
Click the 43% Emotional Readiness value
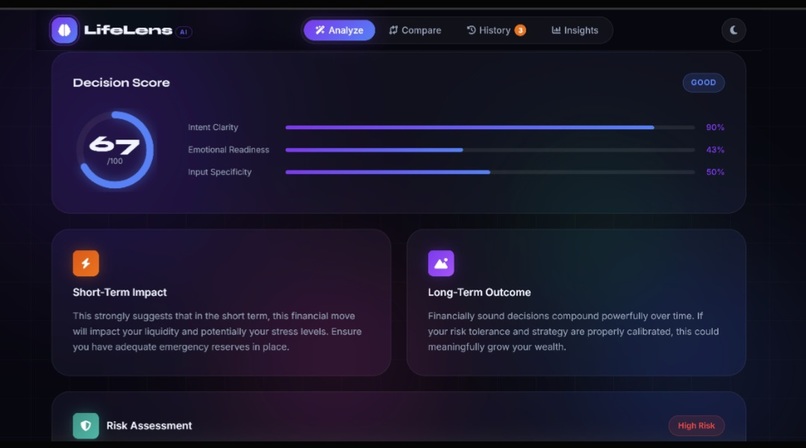(x=715, y=150)
